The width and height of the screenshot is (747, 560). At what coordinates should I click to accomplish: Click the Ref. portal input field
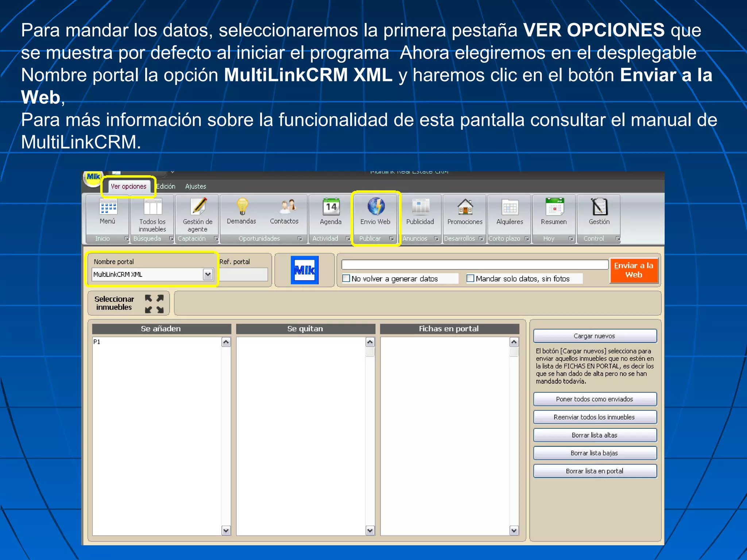244,275
